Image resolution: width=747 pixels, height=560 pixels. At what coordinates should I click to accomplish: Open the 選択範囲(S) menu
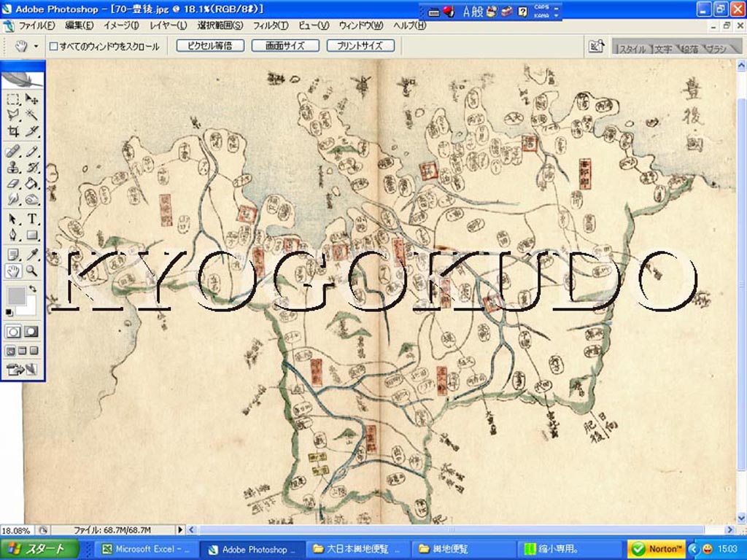pos(220,26)
